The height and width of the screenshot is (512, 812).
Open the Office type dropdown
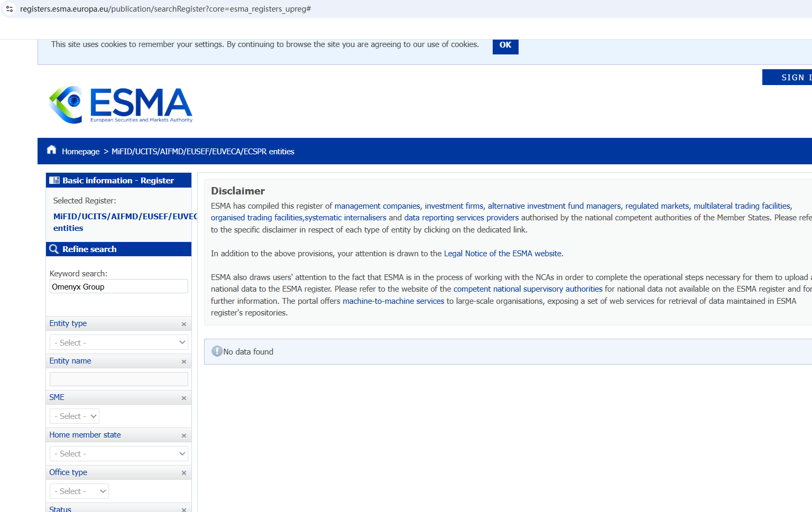tap(79, 491)
